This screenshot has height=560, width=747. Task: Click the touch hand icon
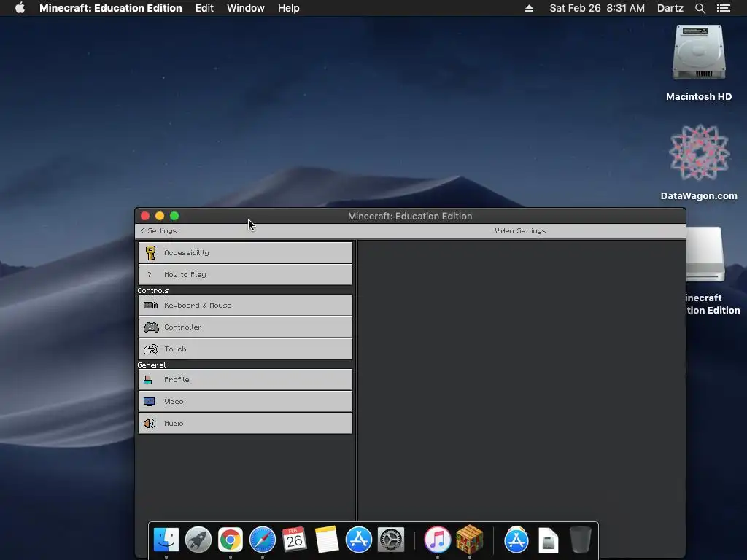point(151,349)
